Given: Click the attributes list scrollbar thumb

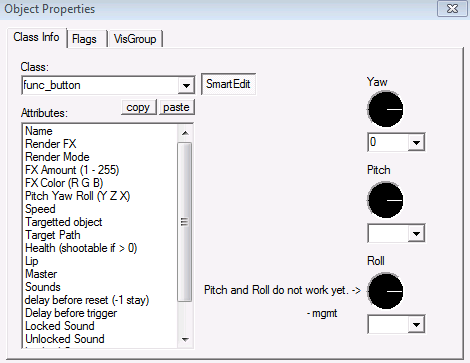Looking at the screenshot, I should (x=185, y=222).
